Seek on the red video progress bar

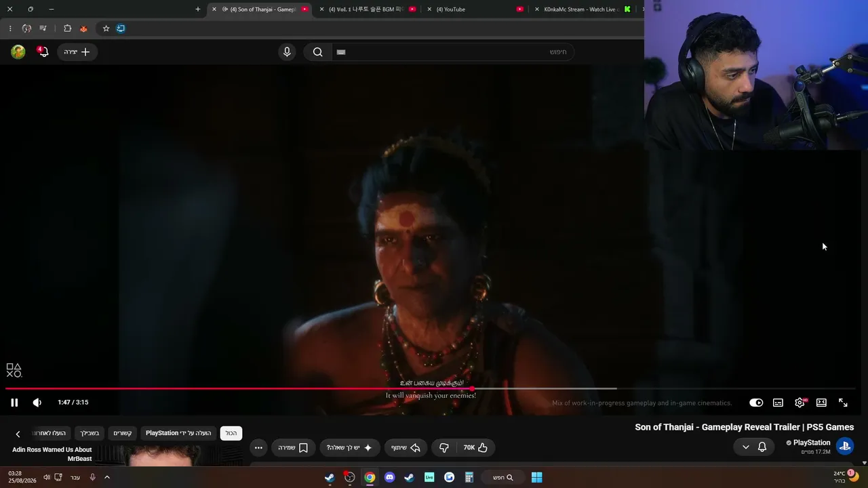click(x=430, y=388)
